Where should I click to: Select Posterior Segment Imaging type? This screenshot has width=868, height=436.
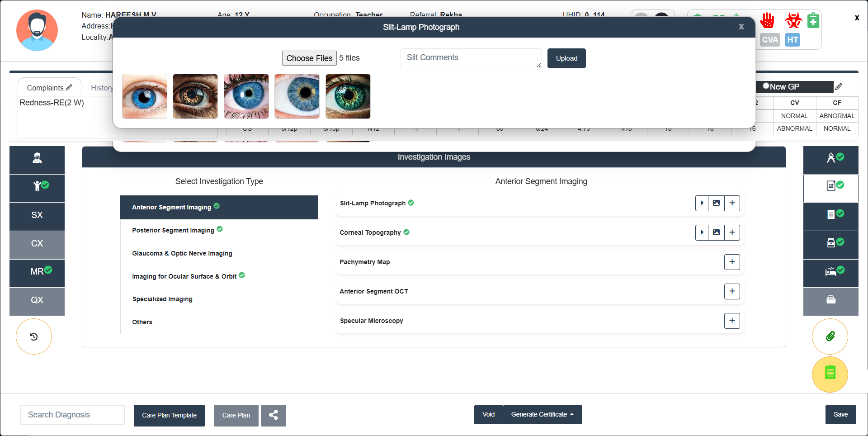pyautogui.click(x=173, y=230)
